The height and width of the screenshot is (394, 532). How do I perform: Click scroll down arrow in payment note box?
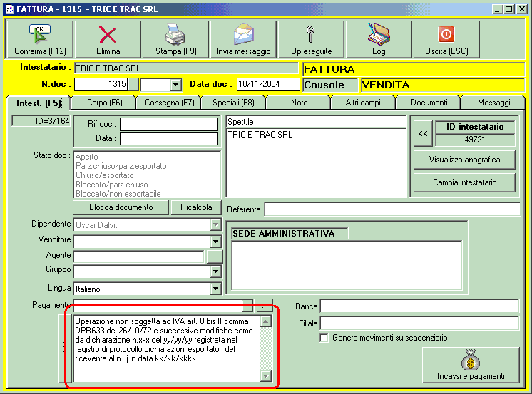(266, 375)
